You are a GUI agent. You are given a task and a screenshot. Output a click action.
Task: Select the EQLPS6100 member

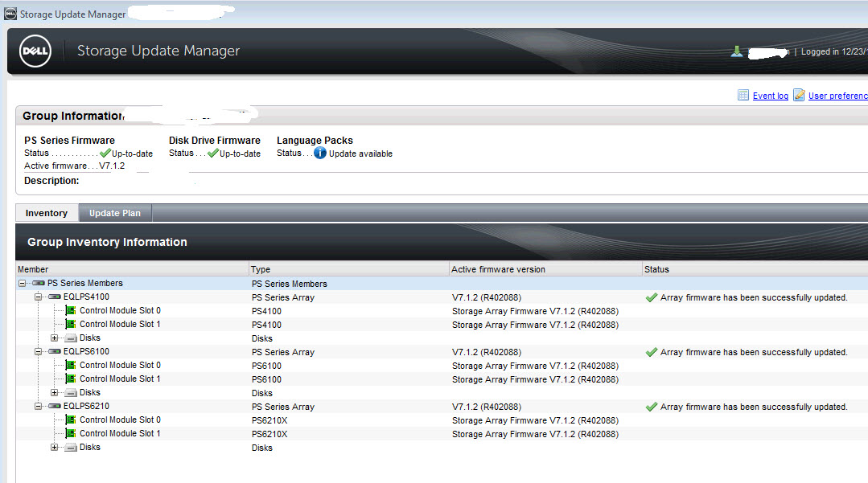click(86, 351)
